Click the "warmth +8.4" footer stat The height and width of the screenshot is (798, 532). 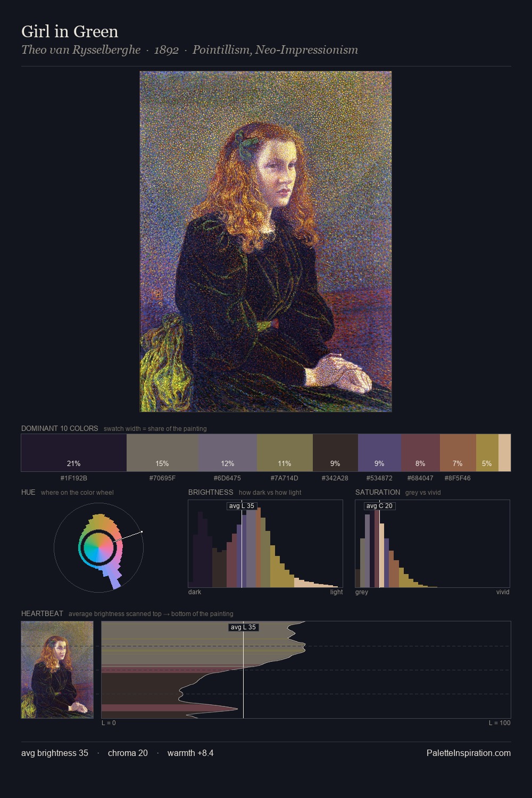pyautogui.click(x=190, y=753)
